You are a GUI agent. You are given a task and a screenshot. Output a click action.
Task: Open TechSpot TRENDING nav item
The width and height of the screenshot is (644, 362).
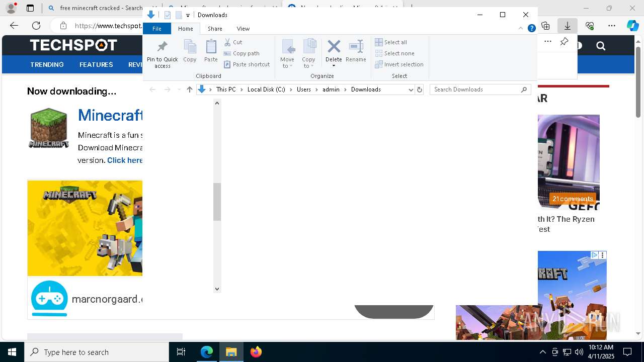click(x=47, y=64)
